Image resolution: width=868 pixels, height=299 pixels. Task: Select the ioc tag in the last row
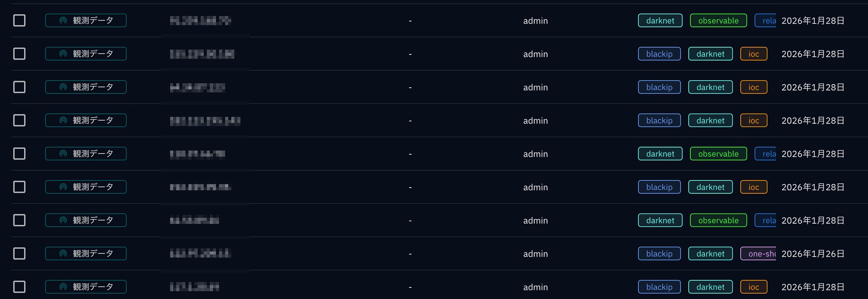754,287
